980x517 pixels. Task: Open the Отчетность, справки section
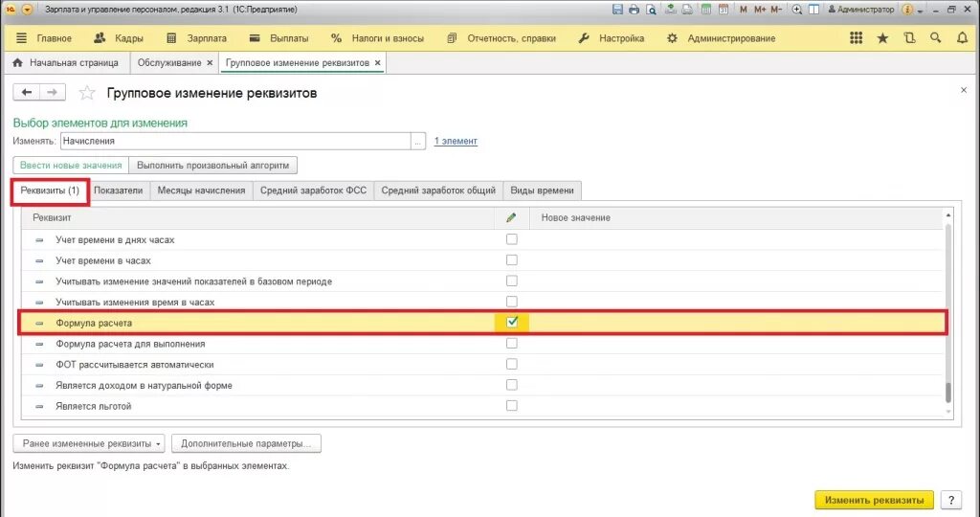[501, 38]
